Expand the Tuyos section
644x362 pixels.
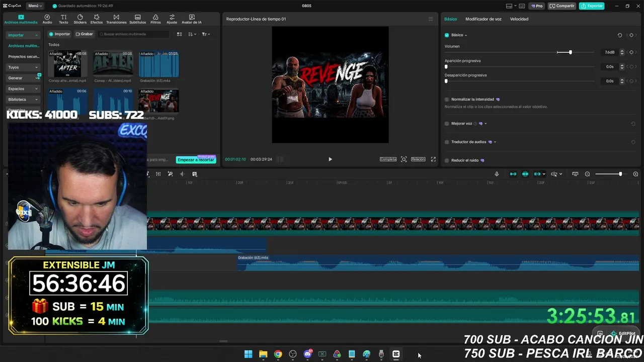pos(23,67)
